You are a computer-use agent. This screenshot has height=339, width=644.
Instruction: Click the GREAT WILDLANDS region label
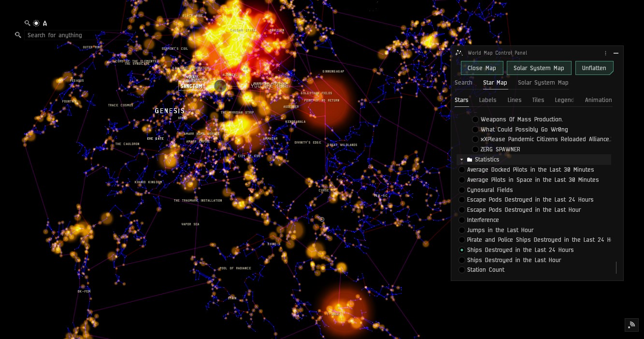343,145
